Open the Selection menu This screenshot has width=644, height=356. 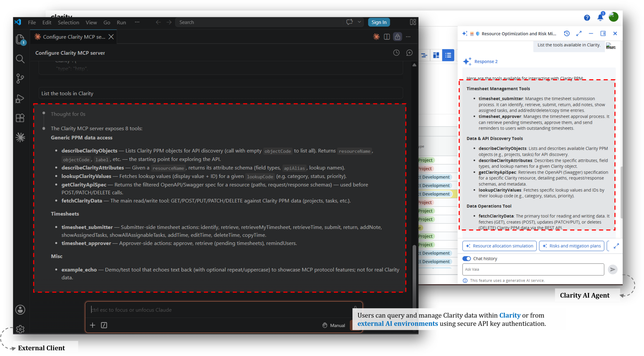point(68,22)
